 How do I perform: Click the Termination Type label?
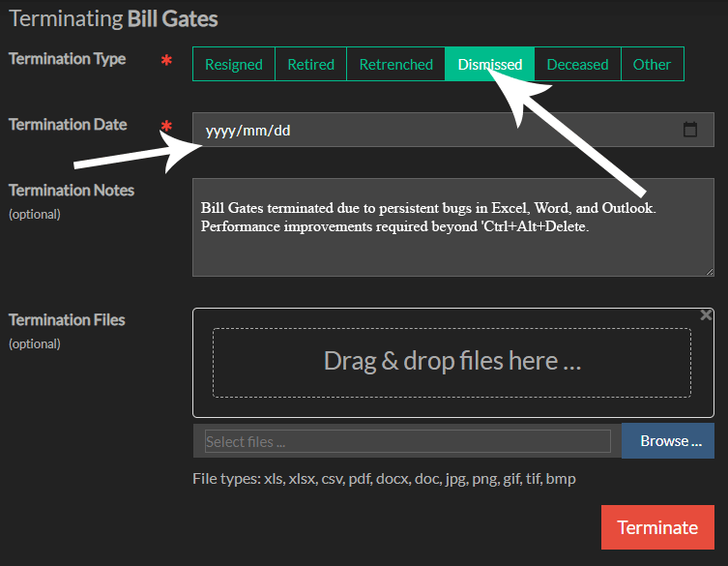(67, 59)
